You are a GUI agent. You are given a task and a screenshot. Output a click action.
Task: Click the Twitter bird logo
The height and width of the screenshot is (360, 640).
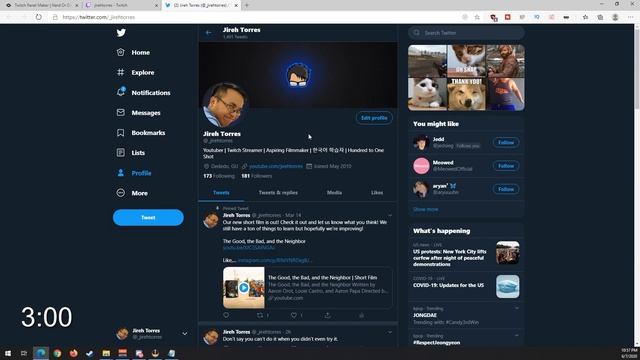pyautogui.click(x=121, y=33)
